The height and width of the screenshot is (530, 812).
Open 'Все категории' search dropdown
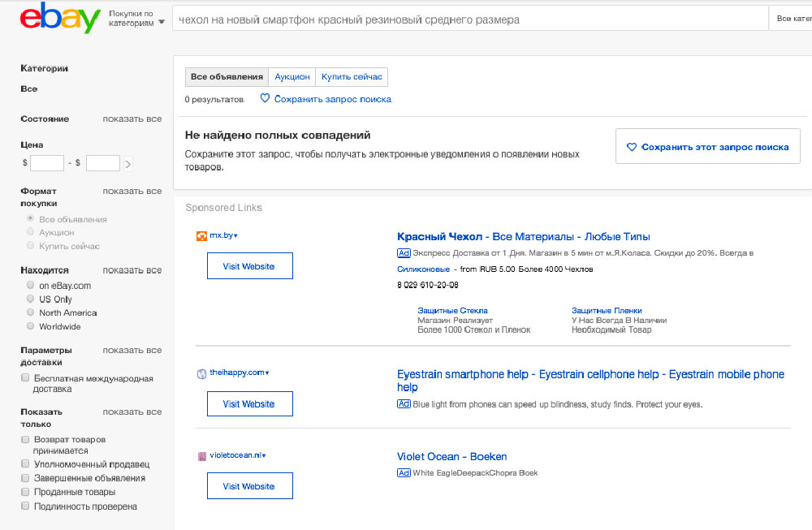[793, 19]
